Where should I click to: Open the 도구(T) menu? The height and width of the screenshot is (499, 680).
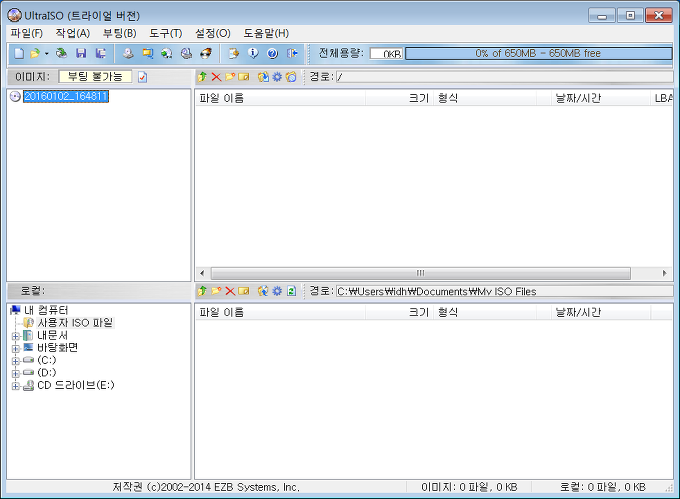[x=166, y=33]
